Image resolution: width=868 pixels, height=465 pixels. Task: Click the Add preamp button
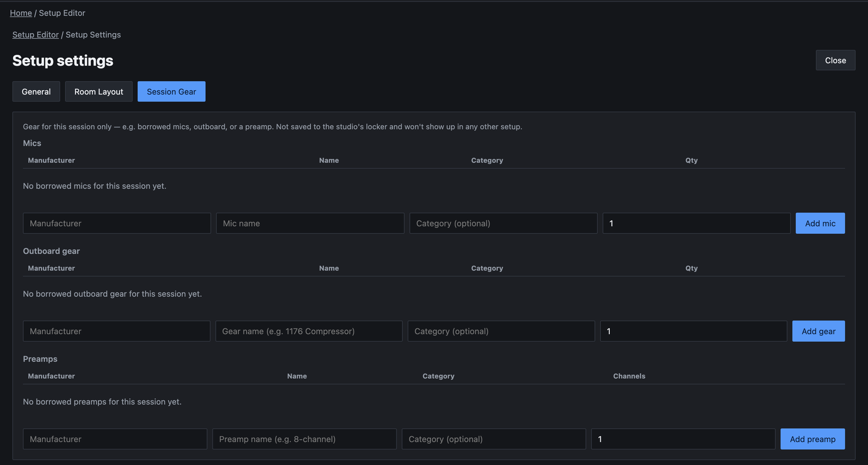813,439
